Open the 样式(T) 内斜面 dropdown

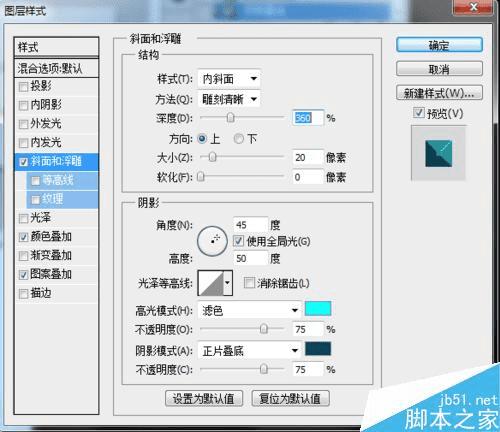point(229,79)
